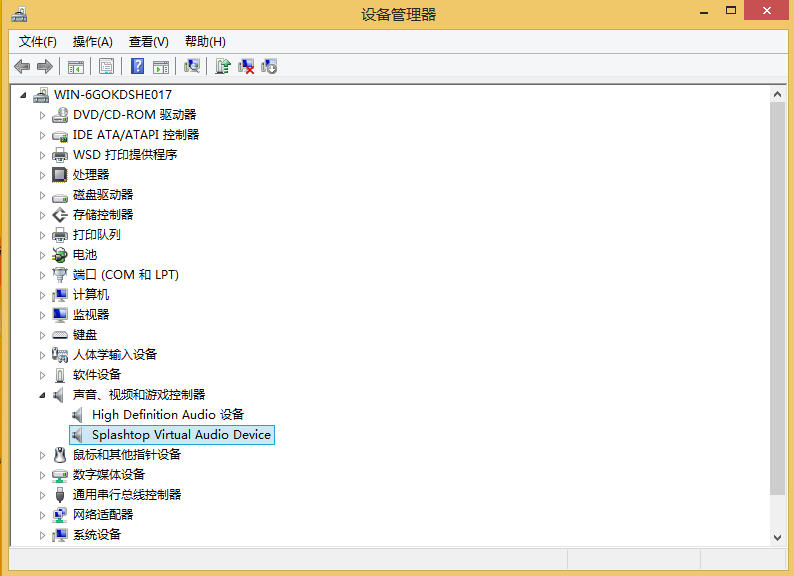Select the 键盘 category item
This screenshot has width=794, height=576.
84,335
